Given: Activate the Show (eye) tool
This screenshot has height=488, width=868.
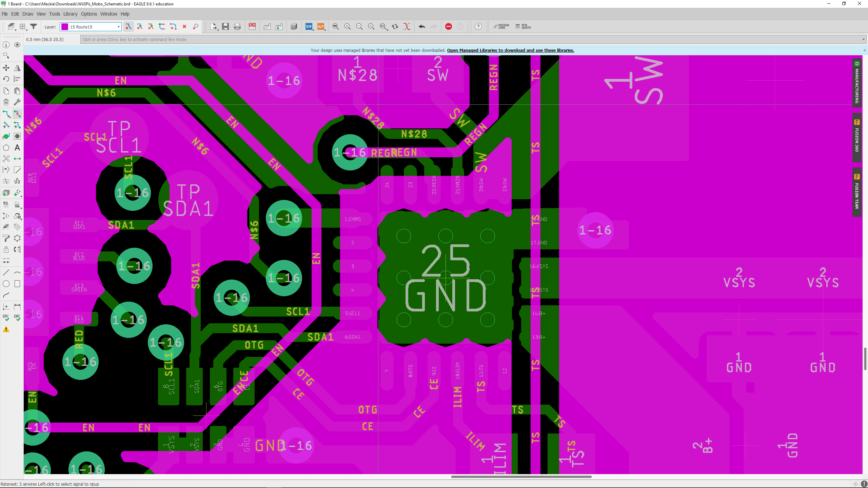Looking at the screenshot, I should point(17,45).
